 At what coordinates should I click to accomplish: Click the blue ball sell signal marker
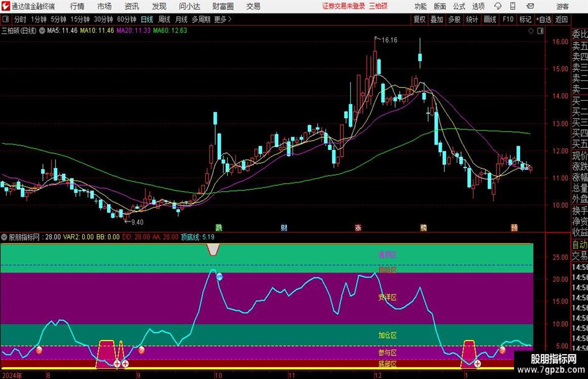pos(220,277)
